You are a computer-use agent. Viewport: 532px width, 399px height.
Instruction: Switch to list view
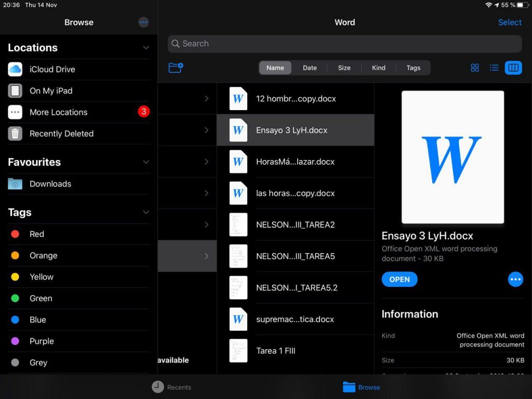coord(494,68)
